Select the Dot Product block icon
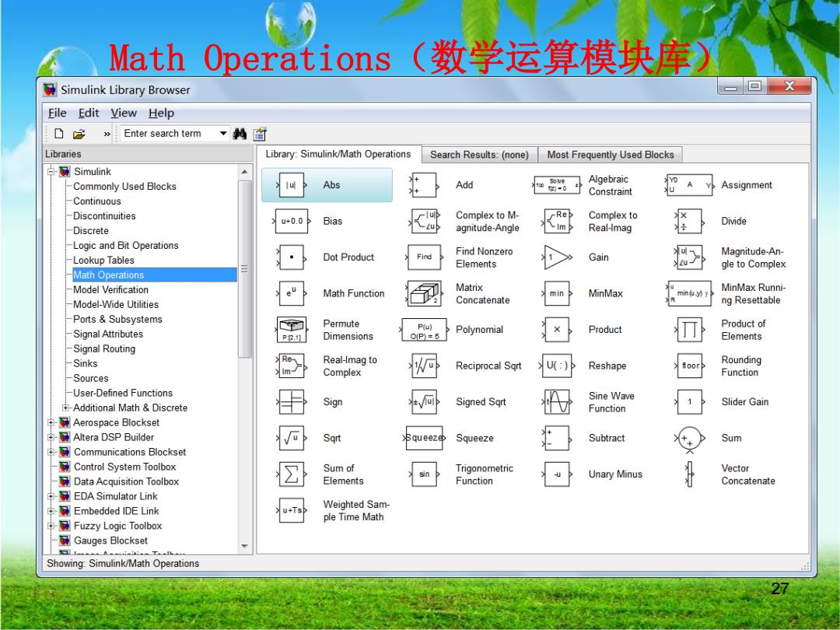 coord(292,257)
